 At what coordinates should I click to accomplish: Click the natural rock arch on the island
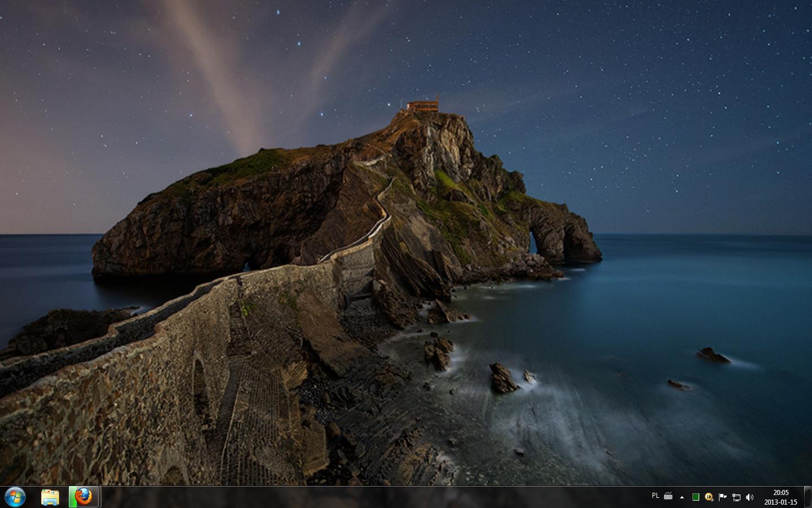532,242
